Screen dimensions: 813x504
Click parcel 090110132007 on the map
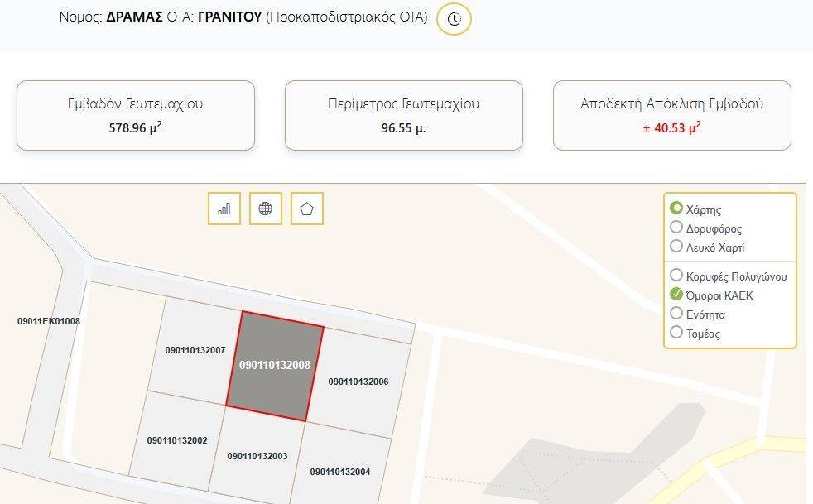click(195, 351)
